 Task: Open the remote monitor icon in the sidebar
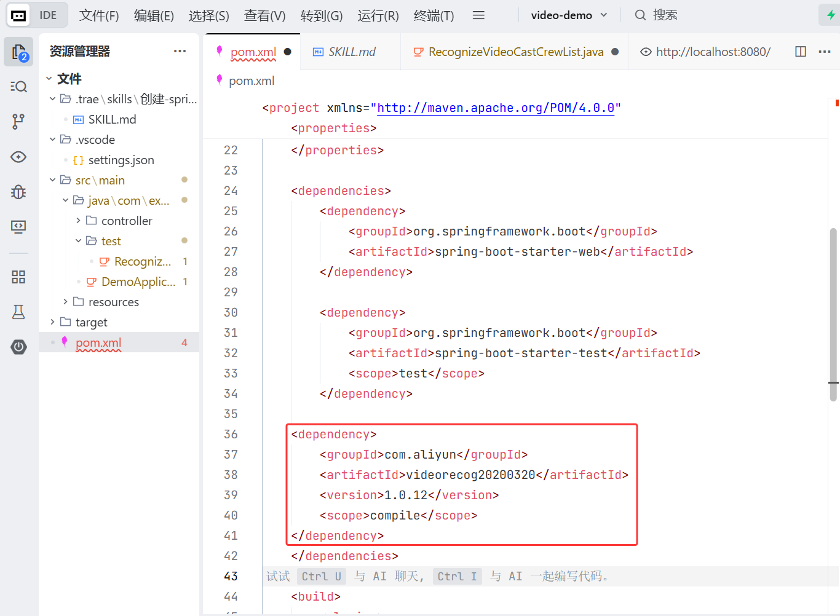coord(18,227)
